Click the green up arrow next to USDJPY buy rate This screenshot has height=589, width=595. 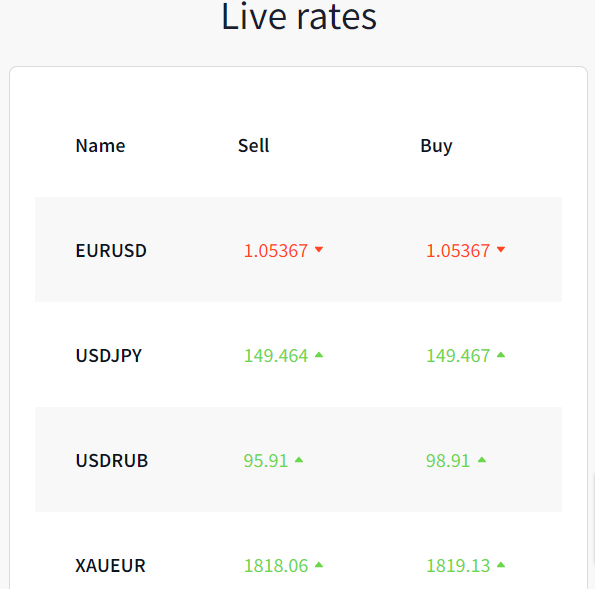[501, 355]
